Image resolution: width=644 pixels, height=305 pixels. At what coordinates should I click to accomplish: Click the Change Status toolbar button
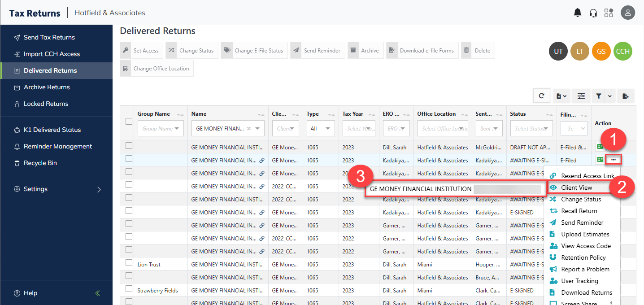pos(192,51)
